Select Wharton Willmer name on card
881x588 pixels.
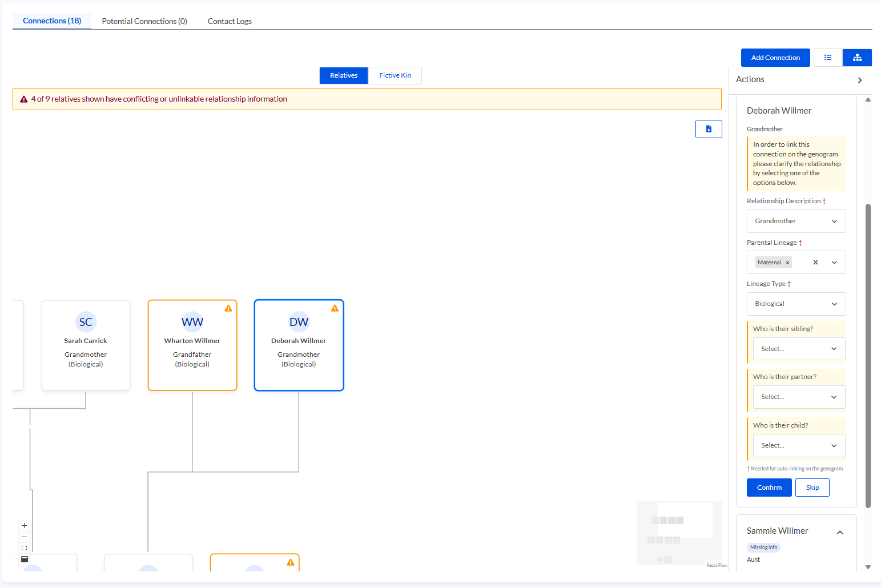pyautogui.click(x=192, y=341)
